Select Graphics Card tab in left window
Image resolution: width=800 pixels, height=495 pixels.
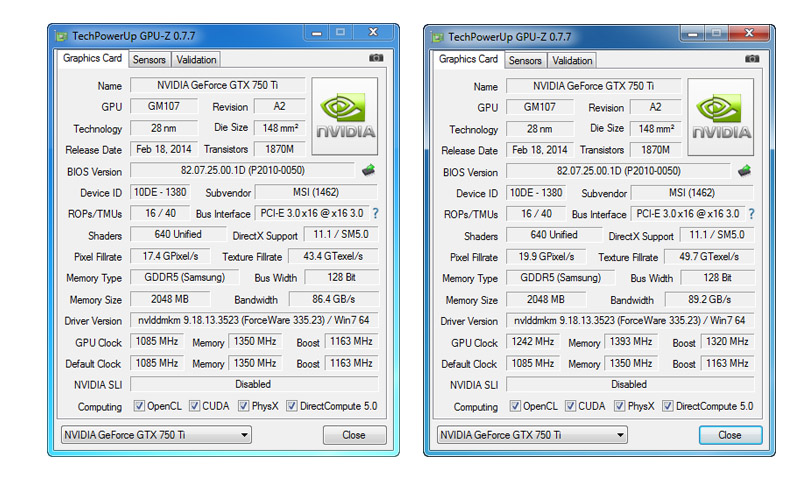click(92, 58)
